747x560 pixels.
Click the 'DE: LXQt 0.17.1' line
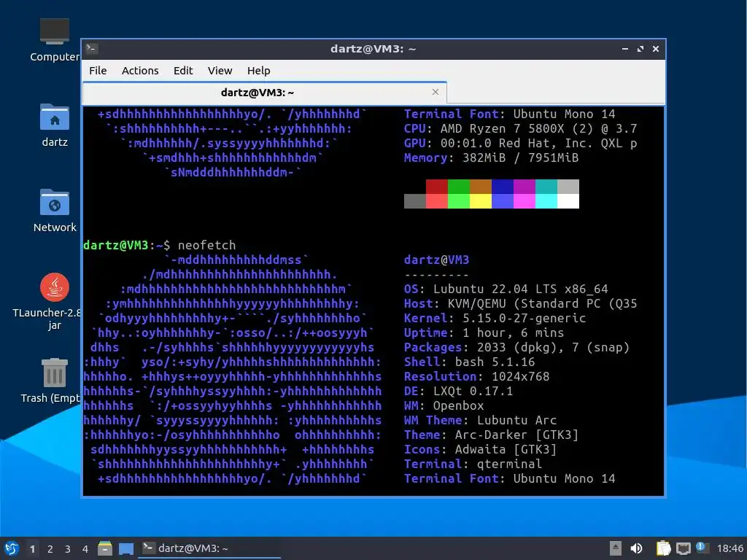tap(458, 391)
